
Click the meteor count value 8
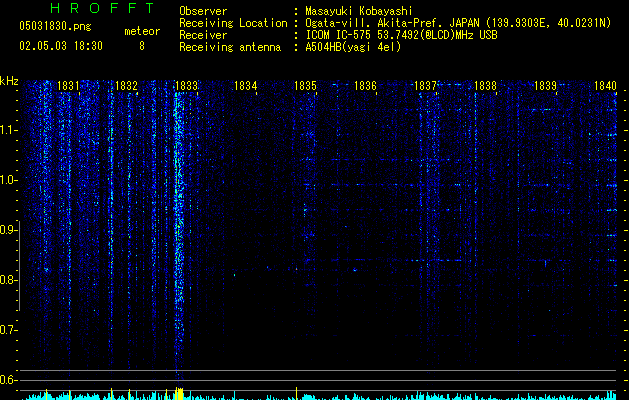point(142,46)
